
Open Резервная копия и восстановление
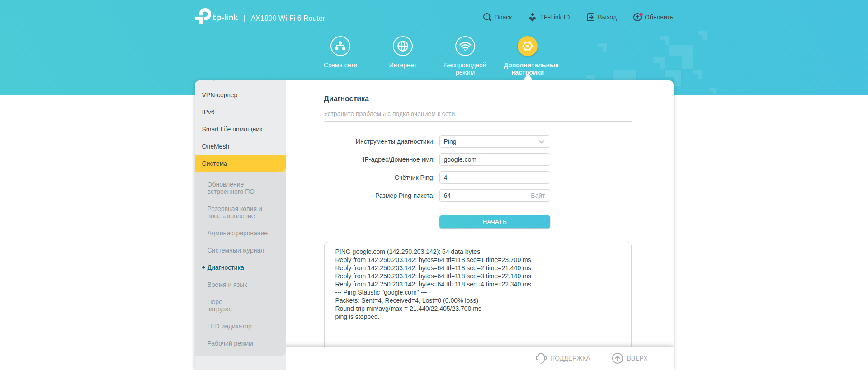[235, 212]
